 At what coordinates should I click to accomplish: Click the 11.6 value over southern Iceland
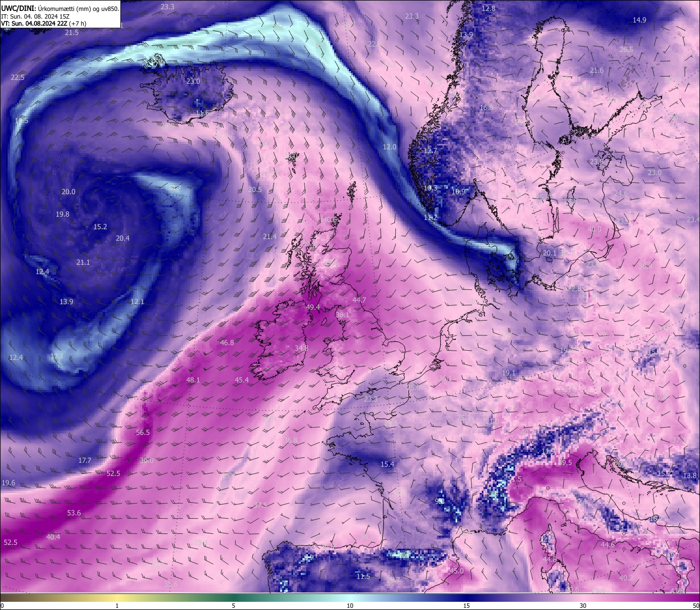tap(202, 113)
